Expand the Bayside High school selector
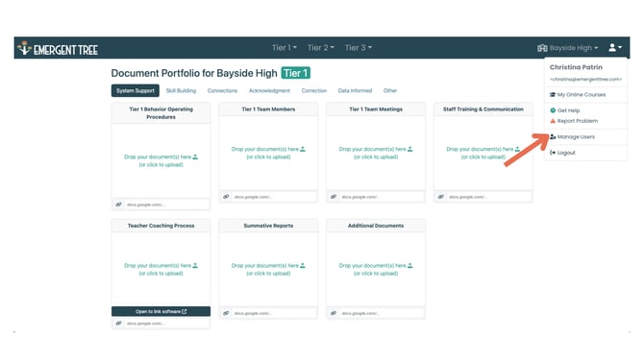Image resolution: width=644 pixels, height=361 pixels. 568,48
